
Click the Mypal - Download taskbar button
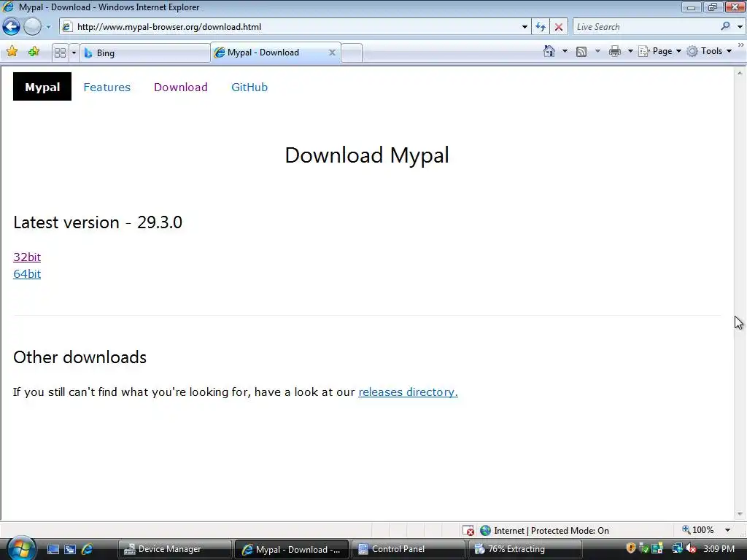292,550
